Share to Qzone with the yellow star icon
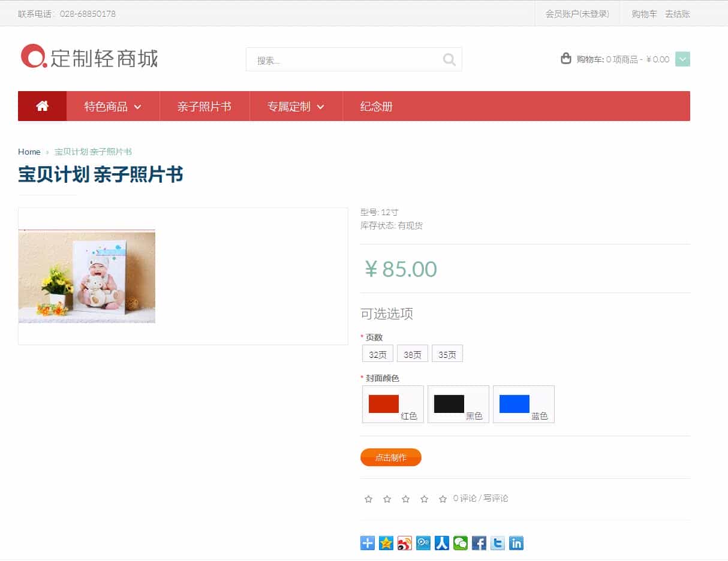This screenshot has width=728, height=561. click(x=386, y=543)
